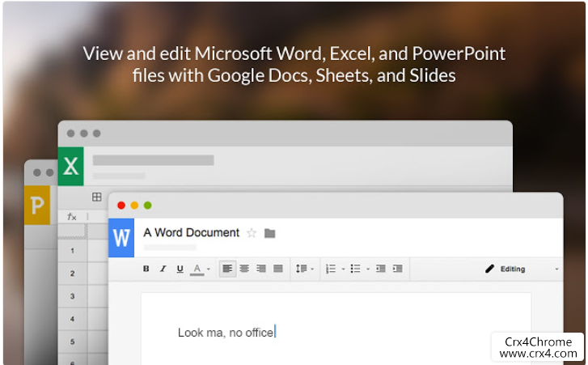This screenshot has width=588, height=365.
Task: Open the text color picker
Action: pos(197,269)
